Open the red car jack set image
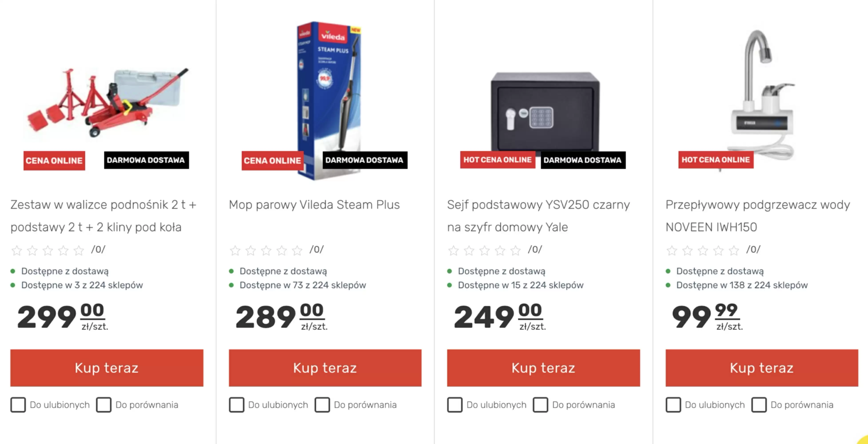This screenshot has width=868, height=444. click(x=108, y=102)
